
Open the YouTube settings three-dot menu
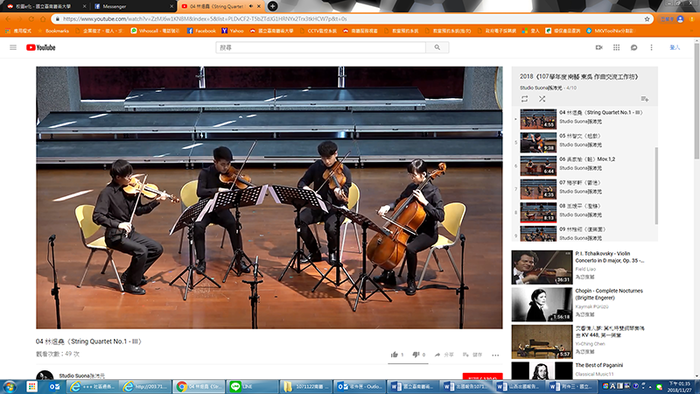click(651, 47)
